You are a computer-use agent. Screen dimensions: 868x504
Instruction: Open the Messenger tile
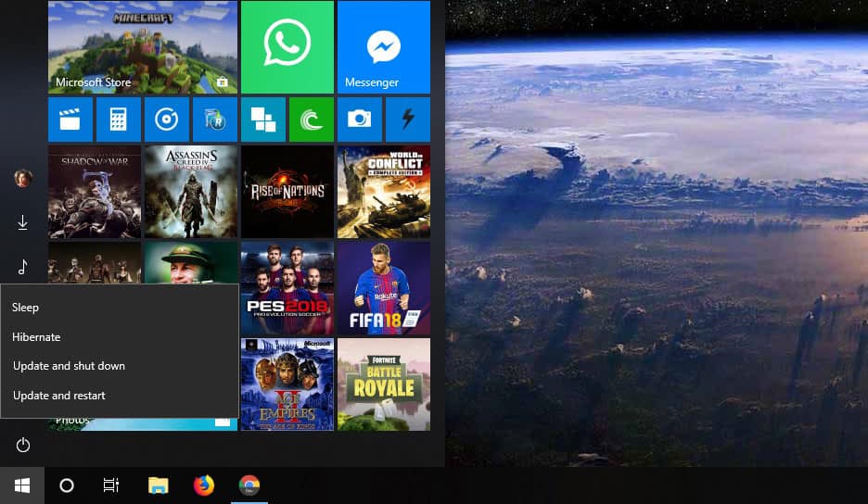[384, 47]
